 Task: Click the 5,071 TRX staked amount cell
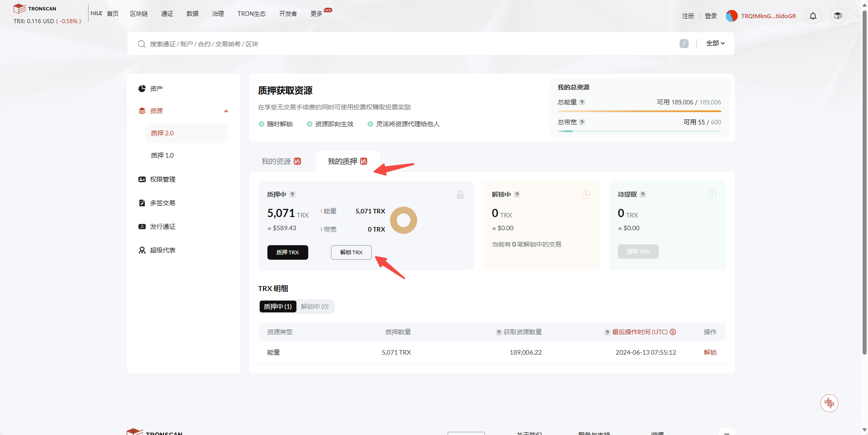[x=396, y=352]
